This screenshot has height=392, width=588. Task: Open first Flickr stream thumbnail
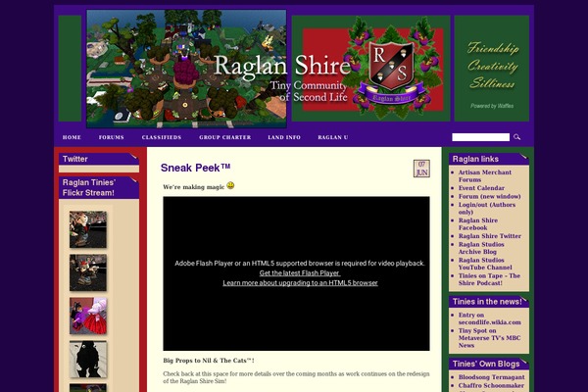click(88, 229)
